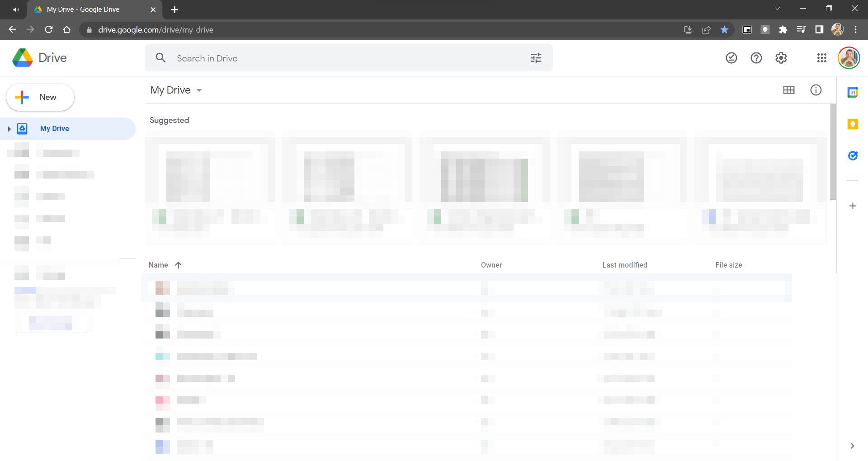This screenshot has height=461, width=868.
Task: Toggle the Name sort direction arrow
Action: tap(179, 265)
